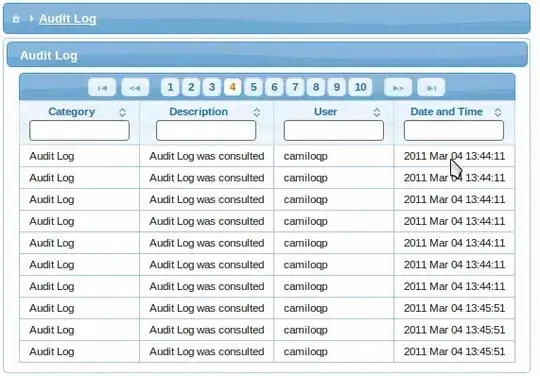Jump to the last page of results
The width and height of the screenshot is (540, 376).
pyautogui.click(x=431, y=87)
